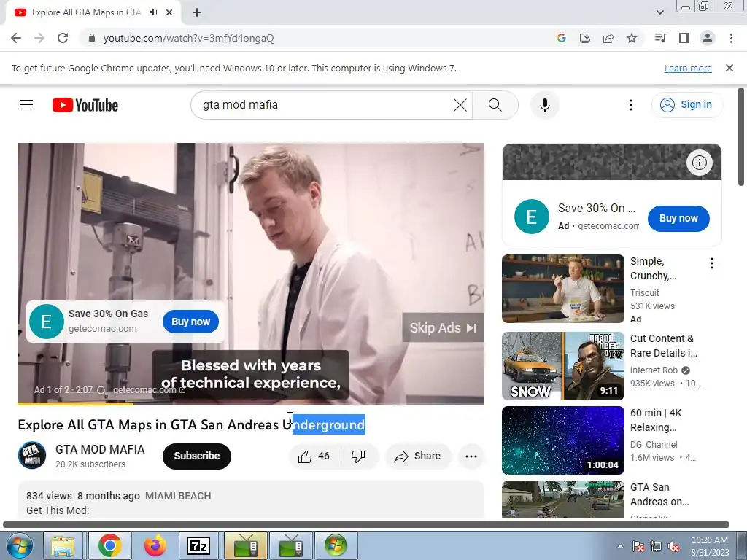Click Buy now in video overlay ad
This screenshot has height=560, width=747.
click(x=190, y=322)
